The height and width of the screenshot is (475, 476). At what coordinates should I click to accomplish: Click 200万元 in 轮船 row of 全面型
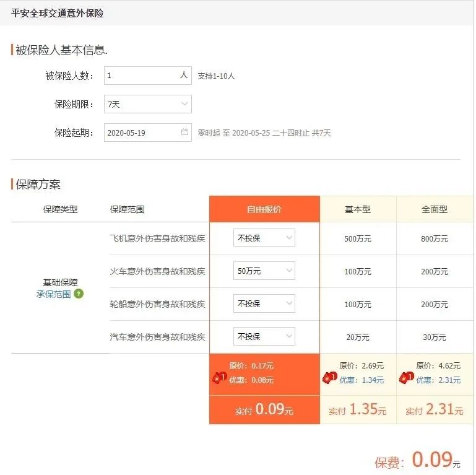(x=435, y=304)
